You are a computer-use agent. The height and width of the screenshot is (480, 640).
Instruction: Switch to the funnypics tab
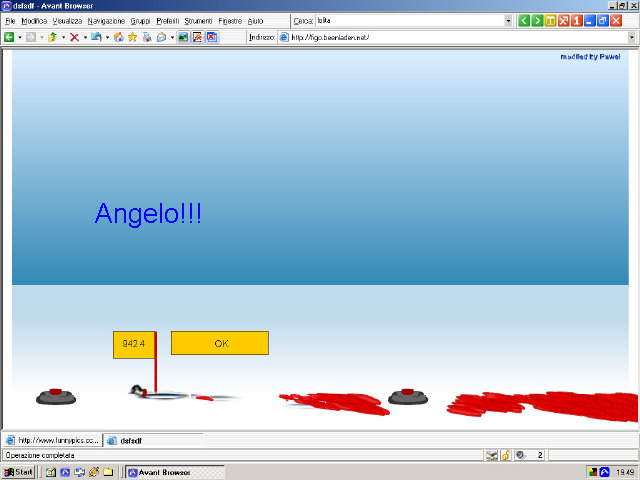tap(53, 440)
